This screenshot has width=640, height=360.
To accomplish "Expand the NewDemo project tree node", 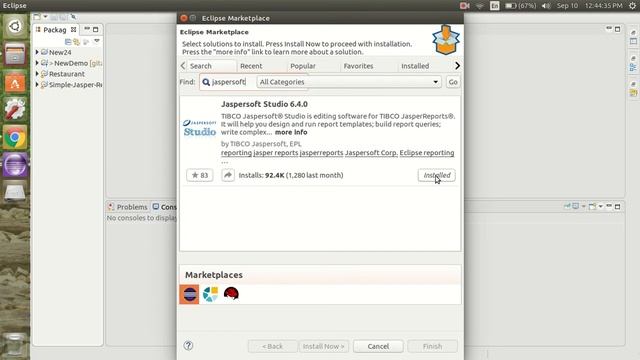I will point(37,63).
